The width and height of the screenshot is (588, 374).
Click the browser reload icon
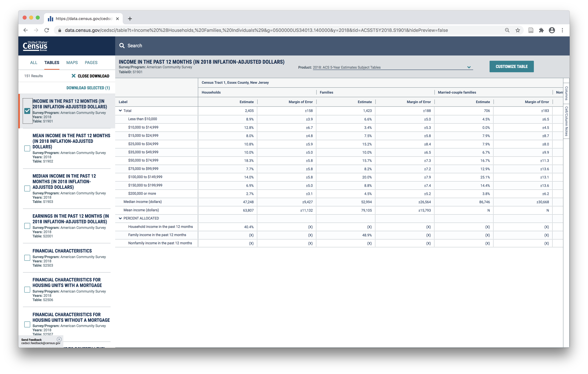pos(47,30)
